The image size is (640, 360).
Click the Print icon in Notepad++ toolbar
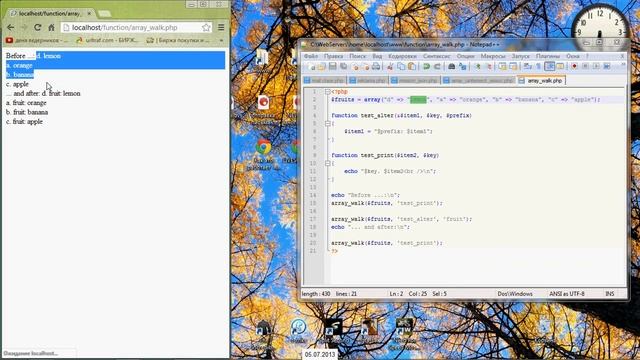click(376, 67)
